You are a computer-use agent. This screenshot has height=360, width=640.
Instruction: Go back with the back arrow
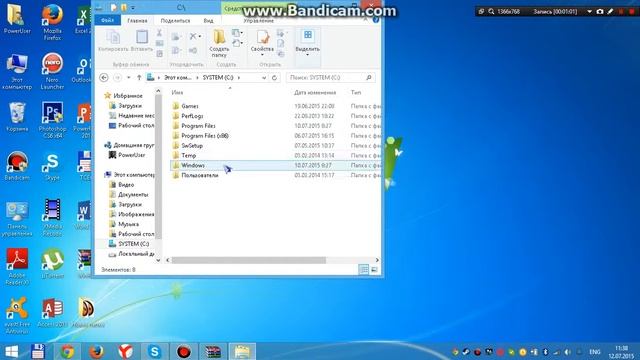(104, 78)
